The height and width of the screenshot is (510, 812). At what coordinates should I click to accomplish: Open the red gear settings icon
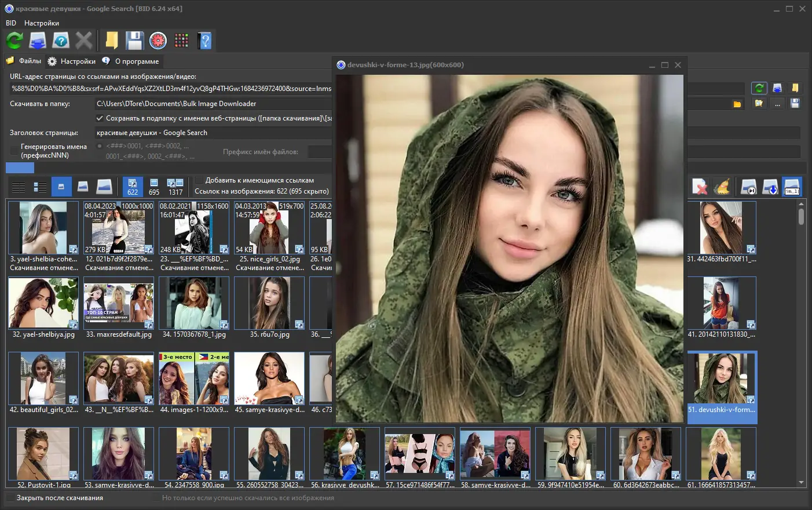158,41
